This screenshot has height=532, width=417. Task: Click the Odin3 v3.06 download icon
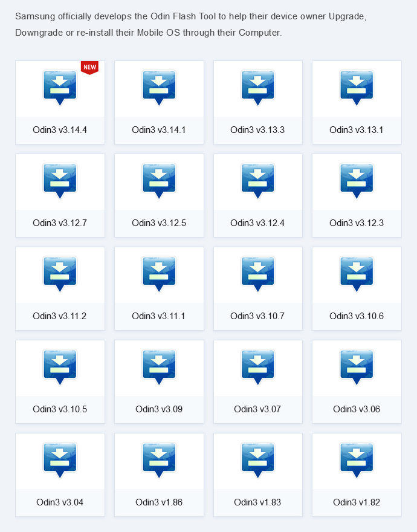pos(357,367)
